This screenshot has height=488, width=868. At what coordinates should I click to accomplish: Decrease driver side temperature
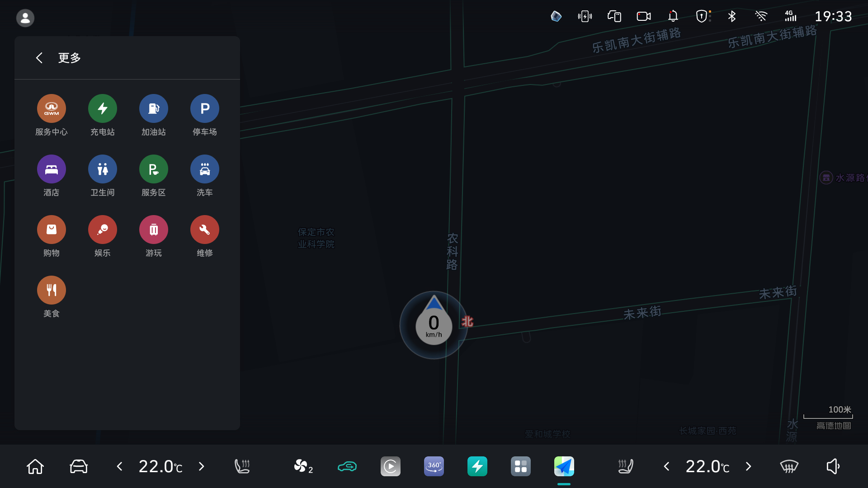[x=119, y=466]
